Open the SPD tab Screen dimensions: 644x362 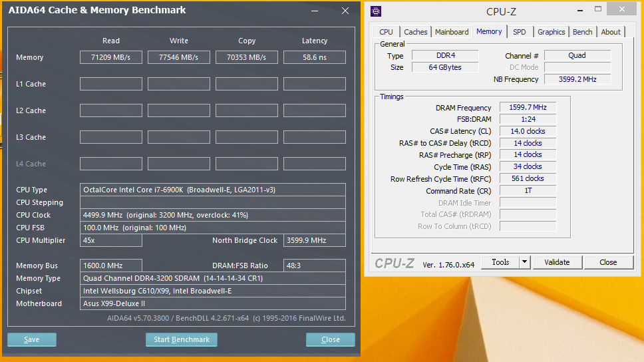click(x=520, y=32)
